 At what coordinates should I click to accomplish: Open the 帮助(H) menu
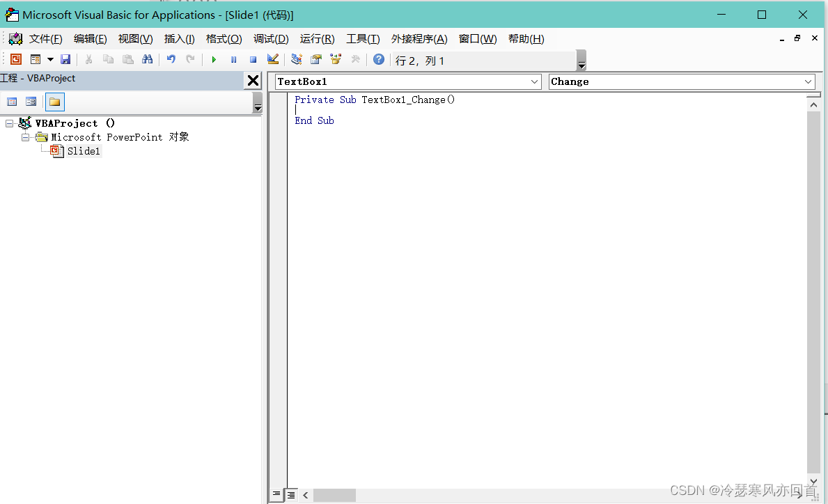pyautogui.click(x=526, y=39)
